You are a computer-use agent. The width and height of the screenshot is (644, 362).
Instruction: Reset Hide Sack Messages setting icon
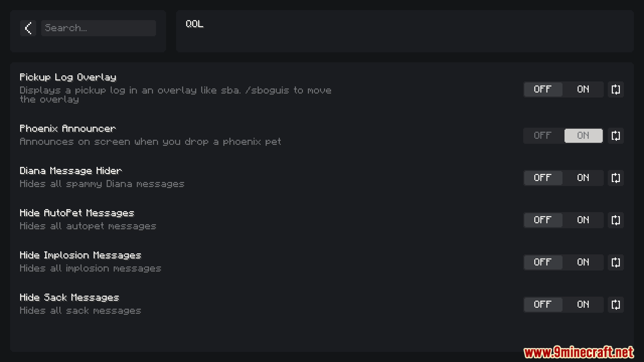(x=615, y=305)
